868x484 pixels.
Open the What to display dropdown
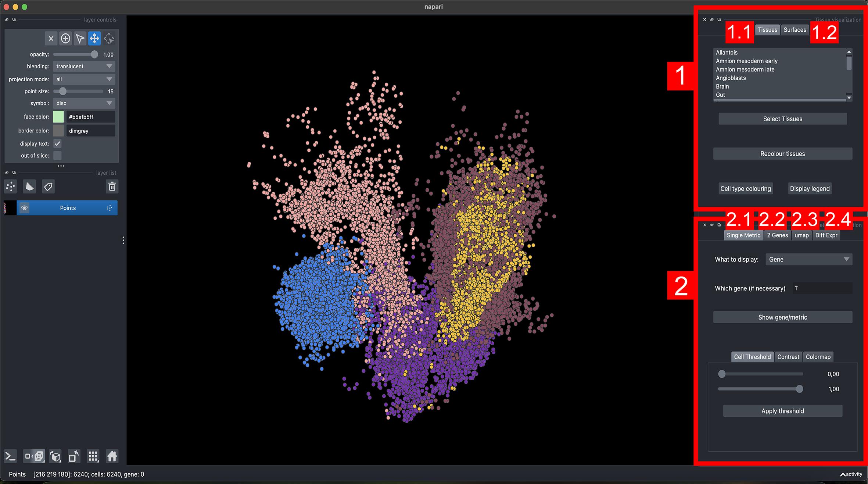point(808,260)
